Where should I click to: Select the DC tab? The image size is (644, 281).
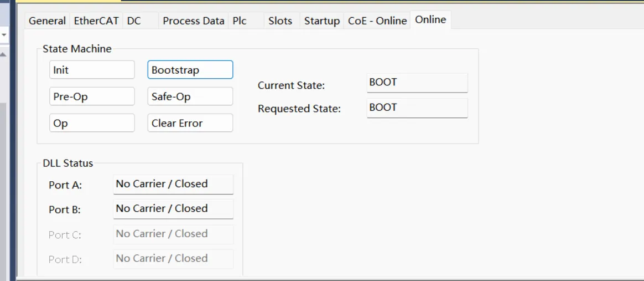point(141,21)
